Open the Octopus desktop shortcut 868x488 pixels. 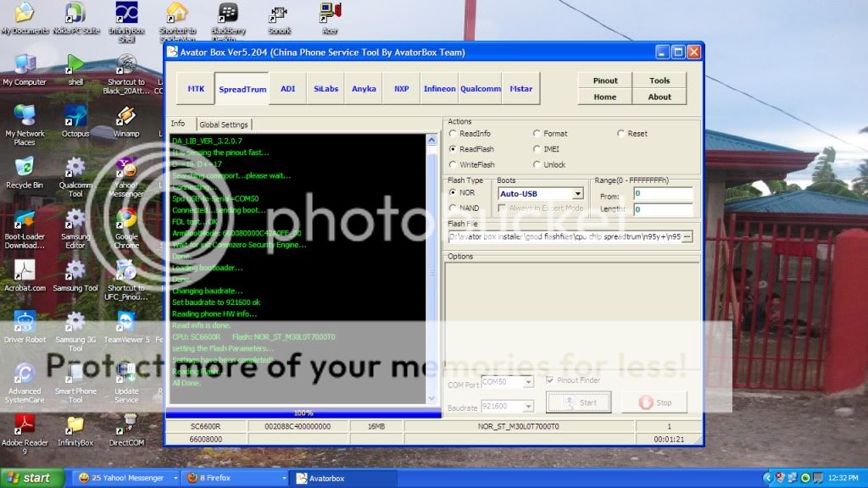coord(75,117)
